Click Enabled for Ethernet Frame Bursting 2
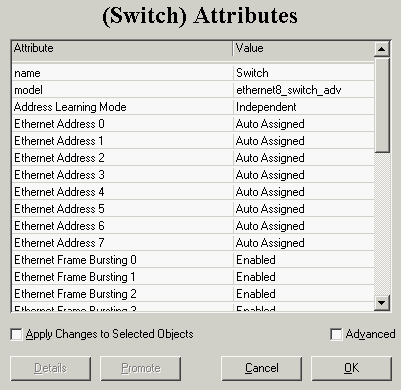 [304, 294]
